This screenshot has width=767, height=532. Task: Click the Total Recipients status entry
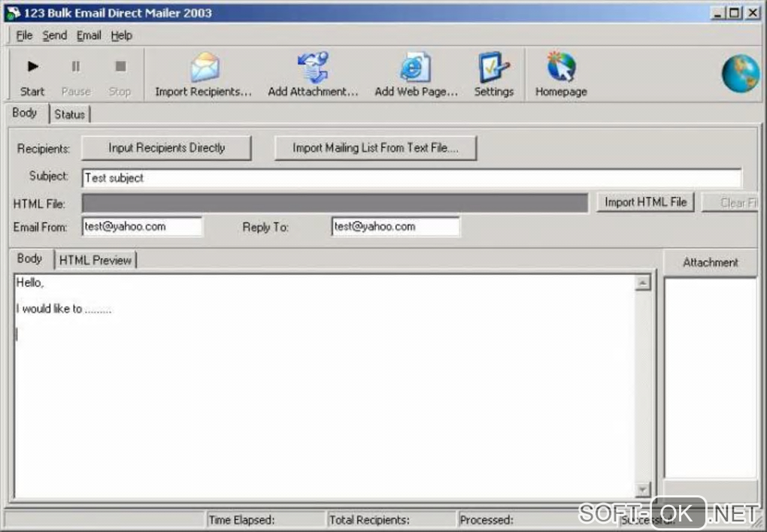tap(390, 520)
